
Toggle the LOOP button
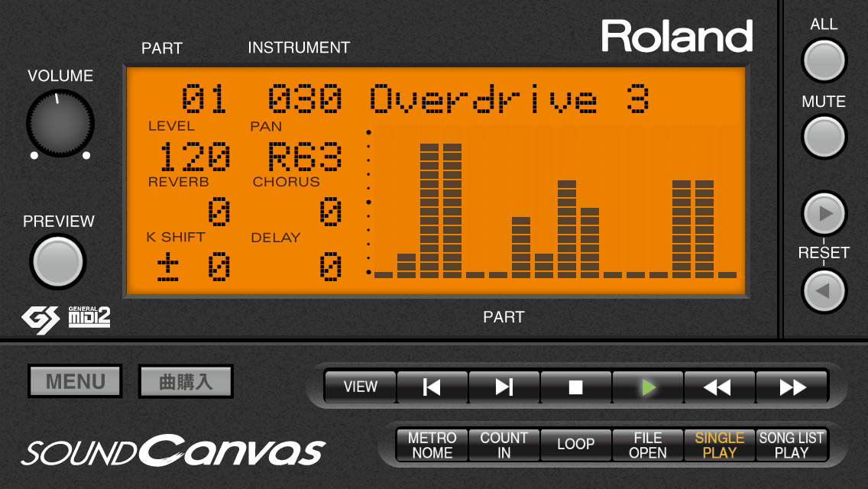point(575,445)
